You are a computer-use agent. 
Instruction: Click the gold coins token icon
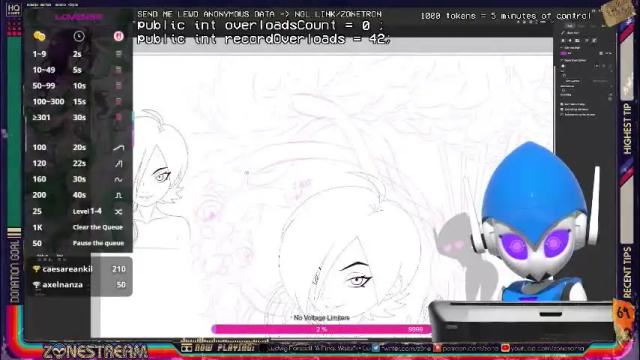pyautogui.click(x=39, y=36)
